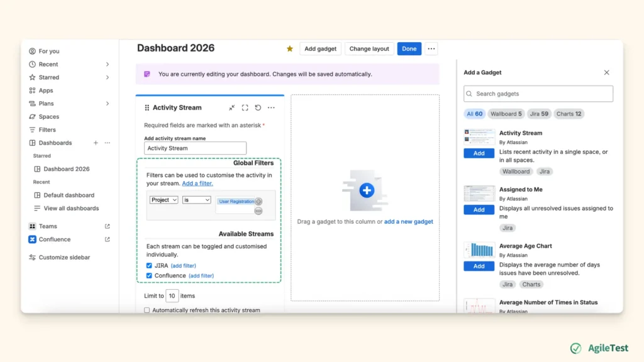Viewport: 644px width, 362px height.
Task: Click the Change layout button
Action: click(369, 49)
